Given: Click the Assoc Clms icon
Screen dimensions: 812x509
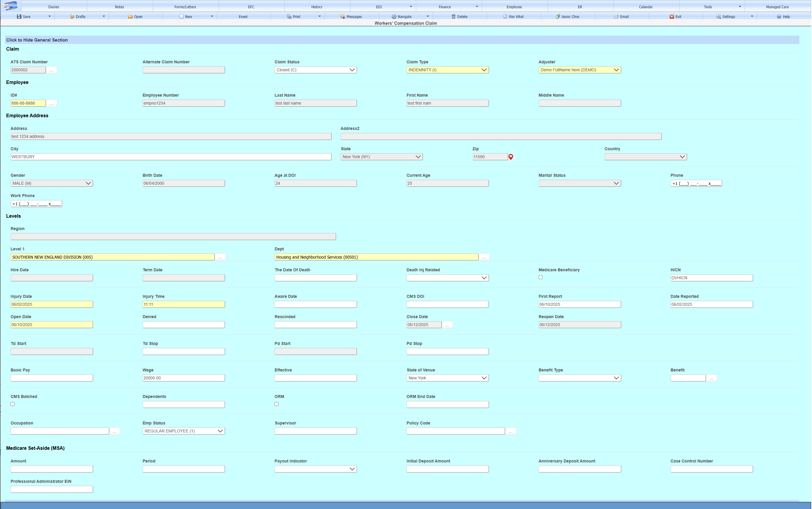Looking at the screenshot, I should [x=558, y=16].
